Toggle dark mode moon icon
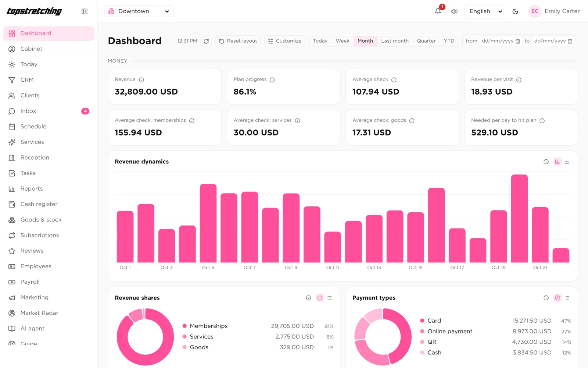Viewport: 588px width, 368px height. 515,11
